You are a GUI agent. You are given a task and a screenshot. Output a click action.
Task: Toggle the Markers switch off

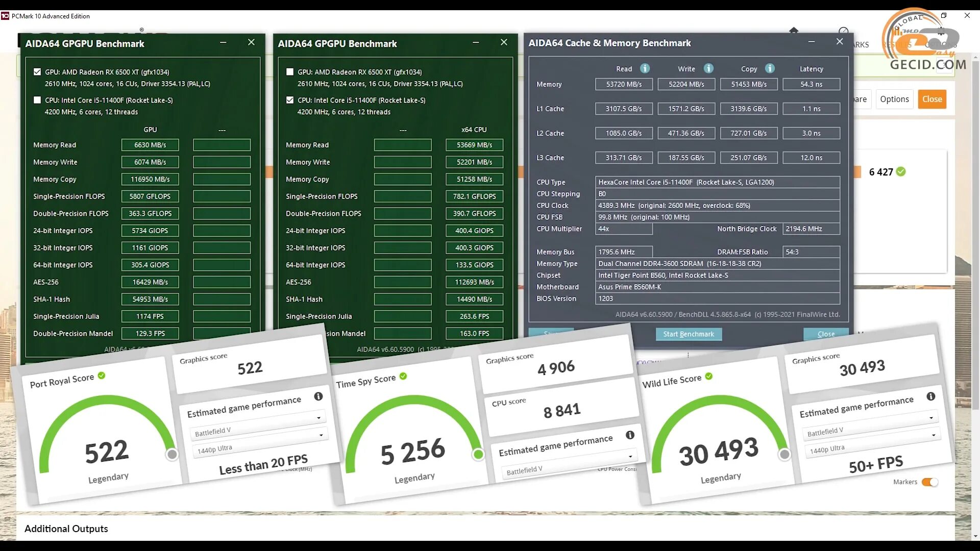[x=929, y=482]
